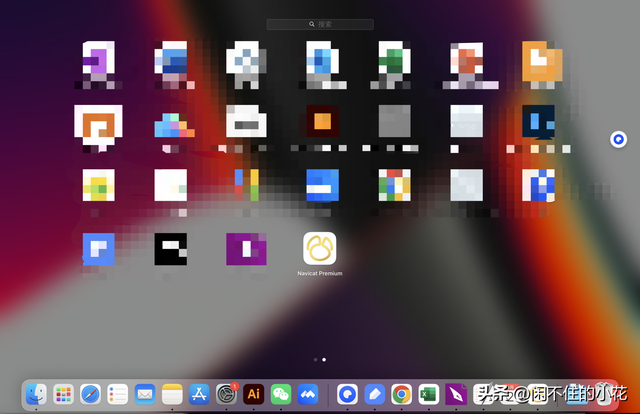
Task: Click the Launchpad search field
Action: [320, 24]
